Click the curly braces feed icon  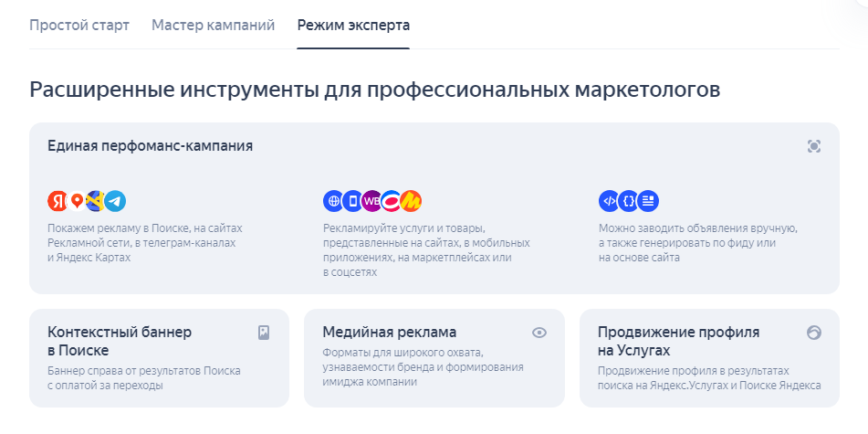(x=628, y=200)
